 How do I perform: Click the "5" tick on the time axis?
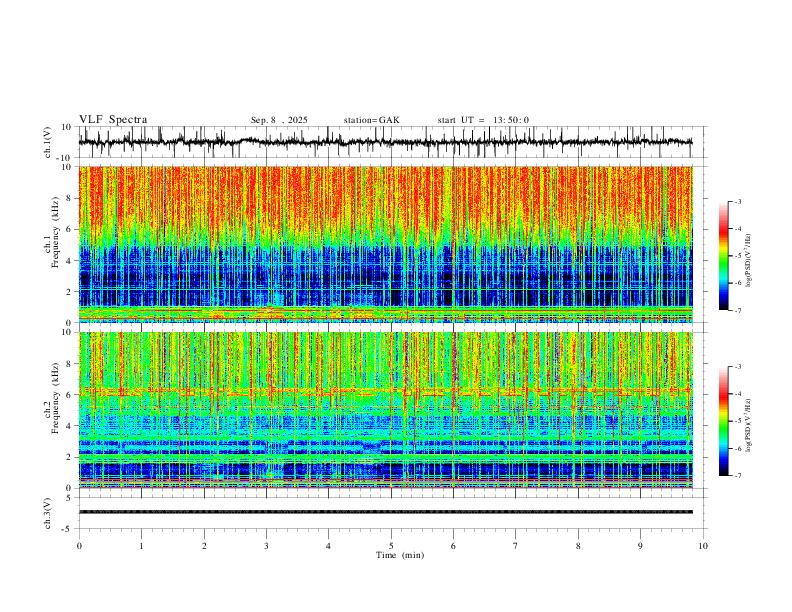tap(391, 546)
